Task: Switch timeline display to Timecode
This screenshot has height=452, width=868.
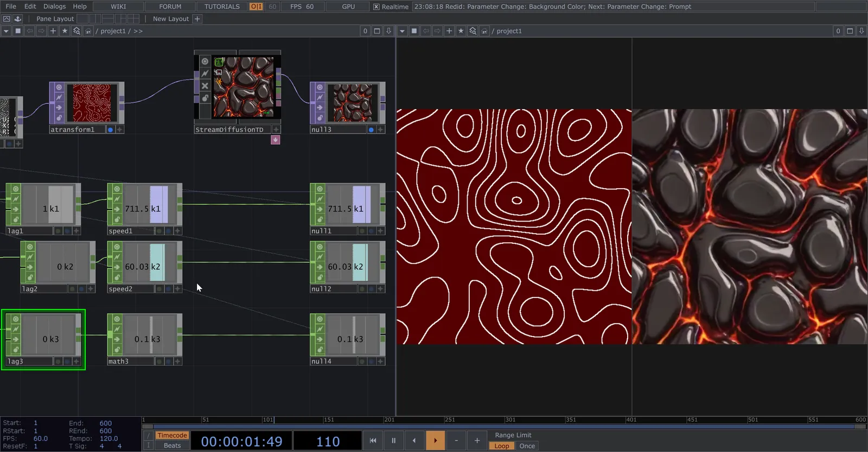Action: [x=172, y=435]
